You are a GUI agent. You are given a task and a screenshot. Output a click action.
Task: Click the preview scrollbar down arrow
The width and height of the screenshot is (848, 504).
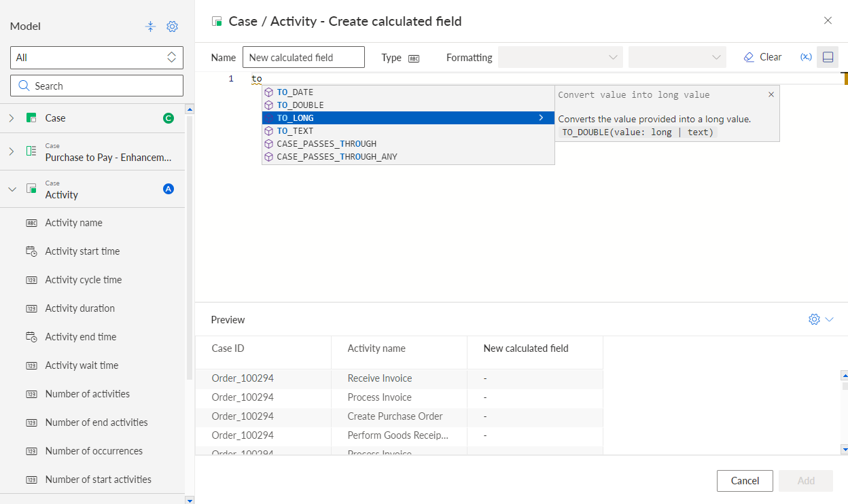tap(845, 449)
